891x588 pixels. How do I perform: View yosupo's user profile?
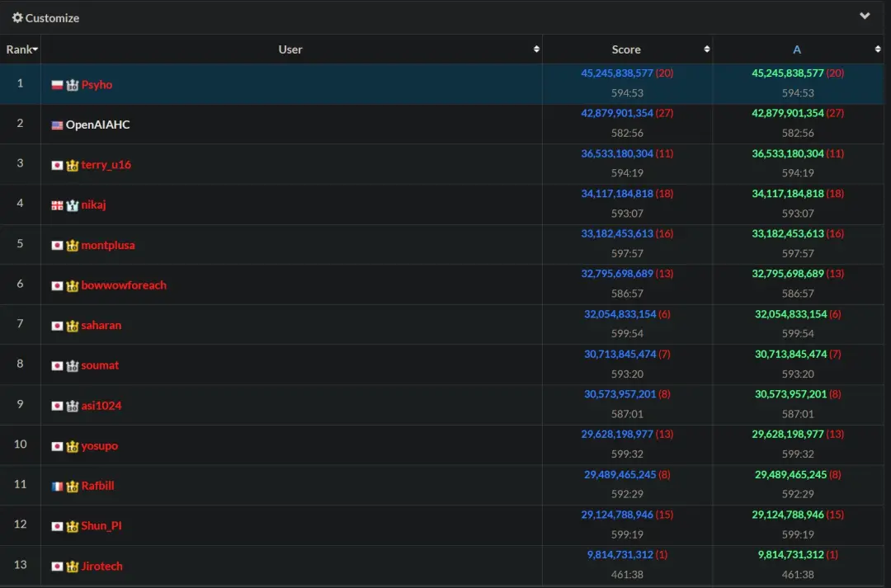(99, 446)
